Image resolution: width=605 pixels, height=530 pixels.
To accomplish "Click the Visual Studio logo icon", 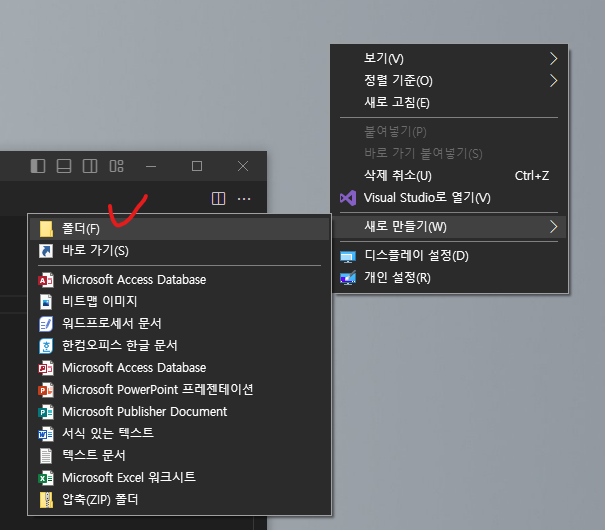I will (348, 198).
